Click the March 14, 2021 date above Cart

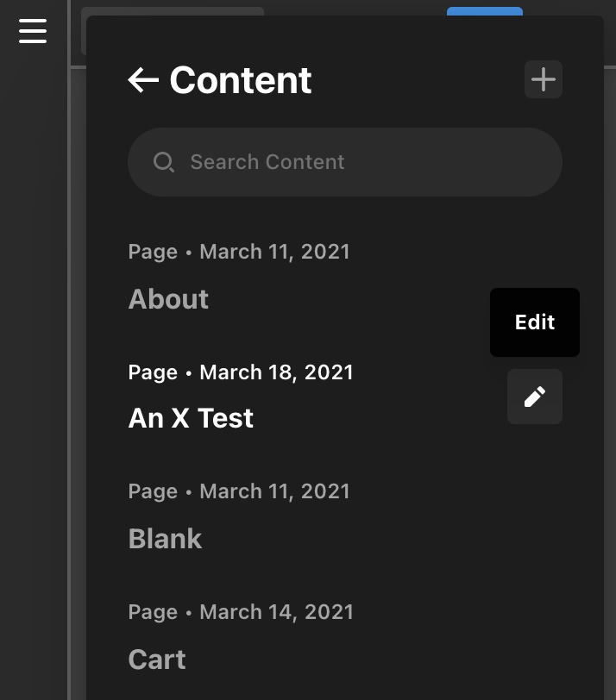click(276, 612)
